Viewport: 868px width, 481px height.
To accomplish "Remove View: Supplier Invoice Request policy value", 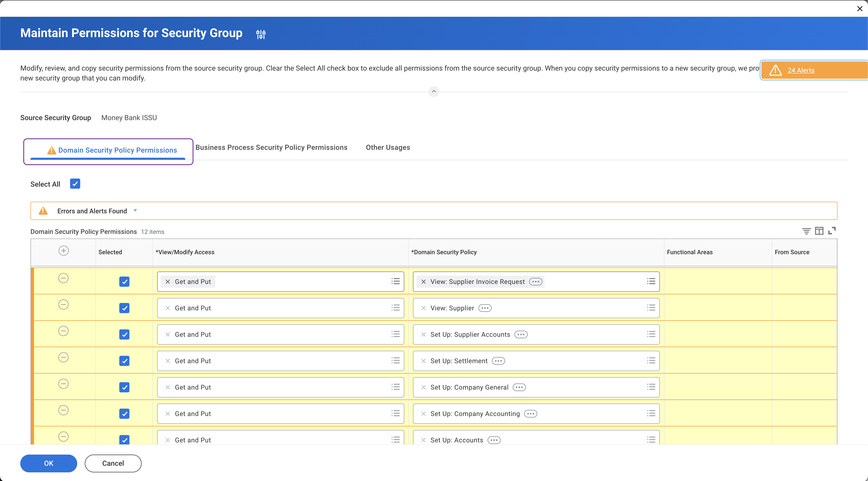I will [x=424, y=282].
